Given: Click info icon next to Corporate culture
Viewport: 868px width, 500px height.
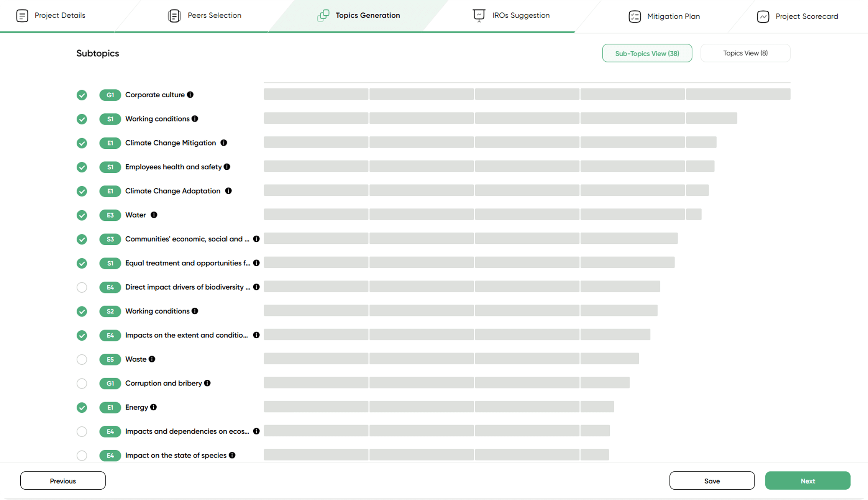Looking at the screenshot, I should [x=190, y=95].
